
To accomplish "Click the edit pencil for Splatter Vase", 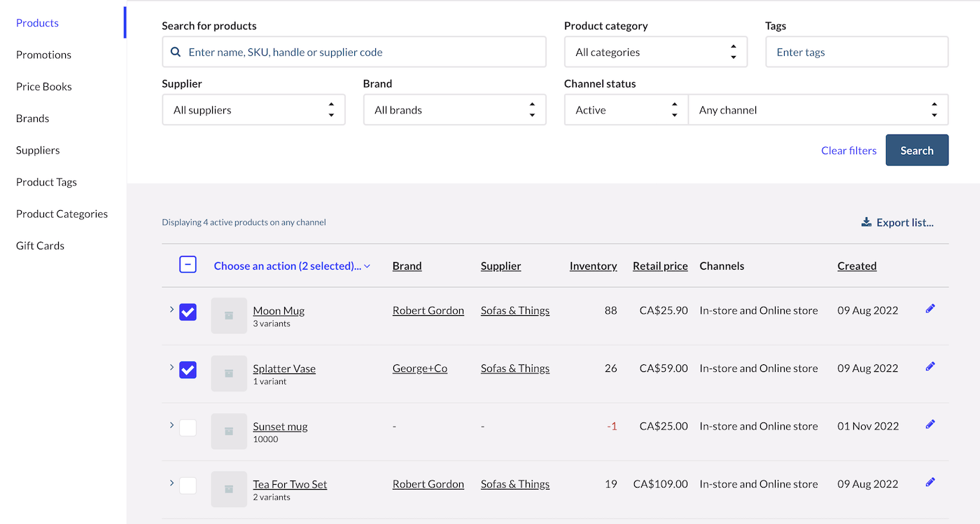I will [930, 366].
